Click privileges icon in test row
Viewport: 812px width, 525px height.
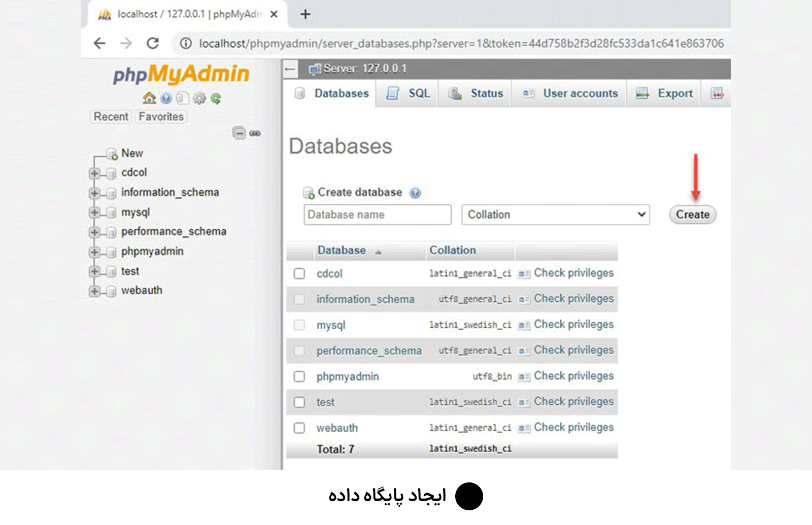point(524,402)
